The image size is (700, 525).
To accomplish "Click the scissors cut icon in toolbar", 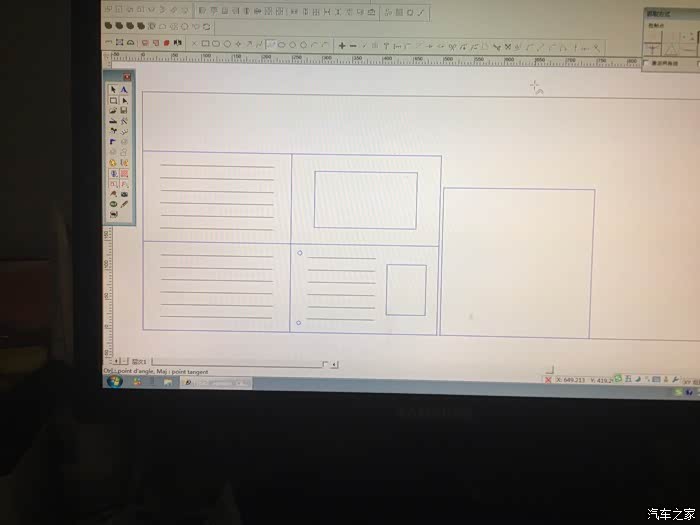I will click(x=452, y=46).
